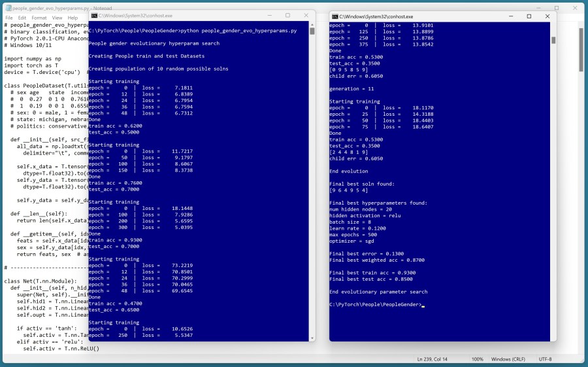This screenshot has height=367, width=588.
Task: Click 'End evolutionary parameter search' line
Action: tap(378, 292)
